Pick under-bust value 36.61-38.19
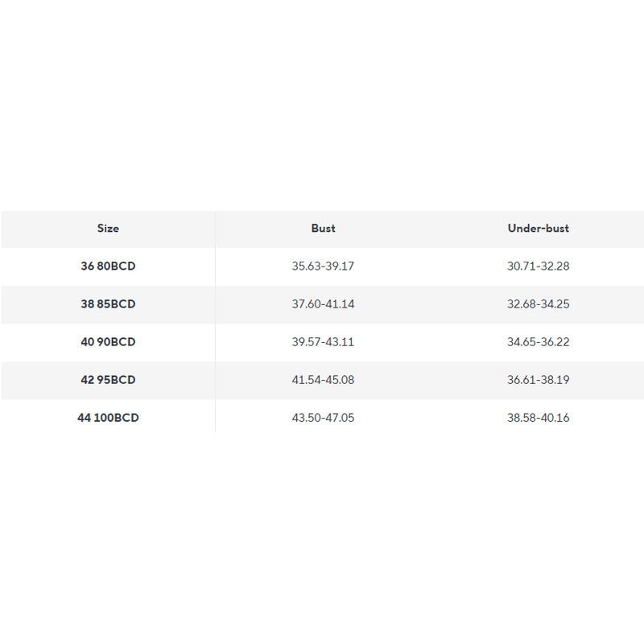The image size is (644, 644). 538,380
